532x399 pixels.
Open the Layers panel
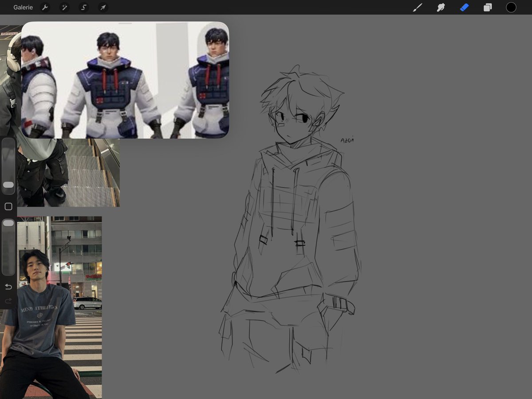pos(488,7)
